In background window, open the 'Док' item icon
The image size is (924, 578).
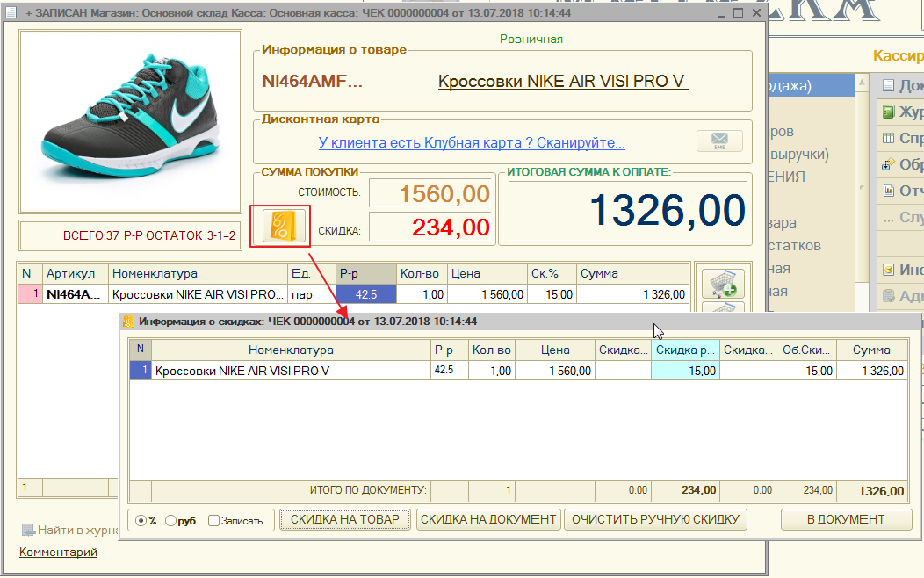[x=888, y=86]
